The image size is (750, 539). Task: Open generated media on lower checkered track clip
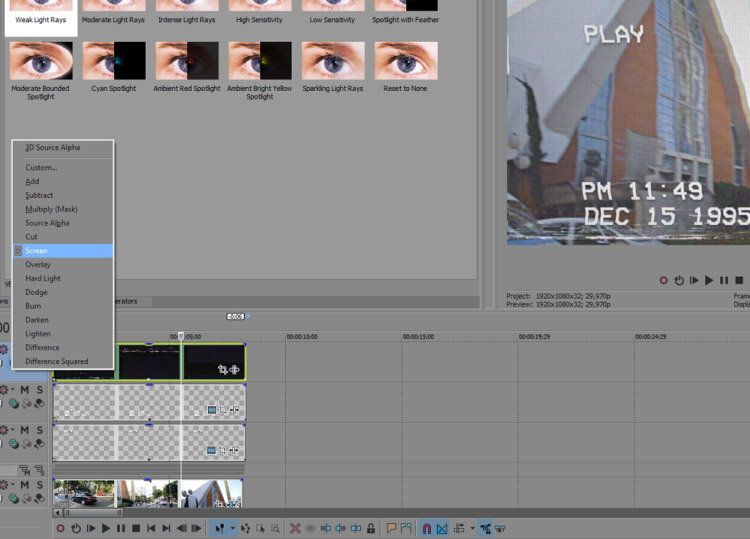(x=211, y=450)
